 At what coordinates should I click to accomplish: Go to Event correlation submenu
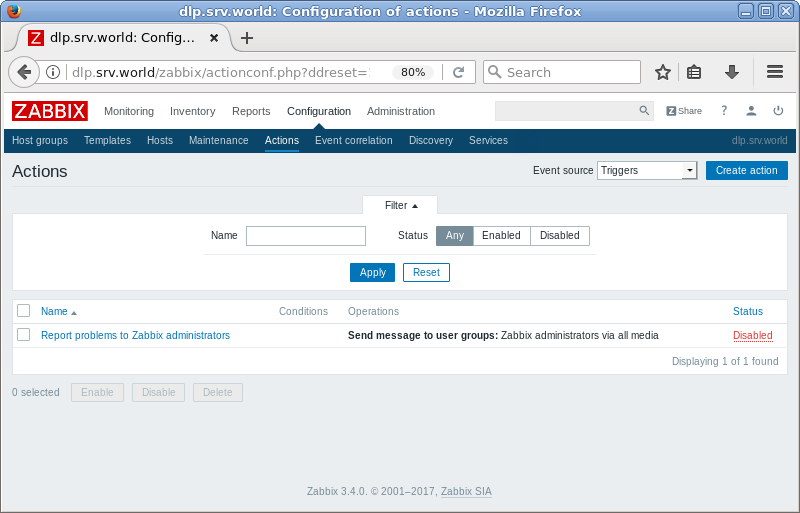(354, 140)
